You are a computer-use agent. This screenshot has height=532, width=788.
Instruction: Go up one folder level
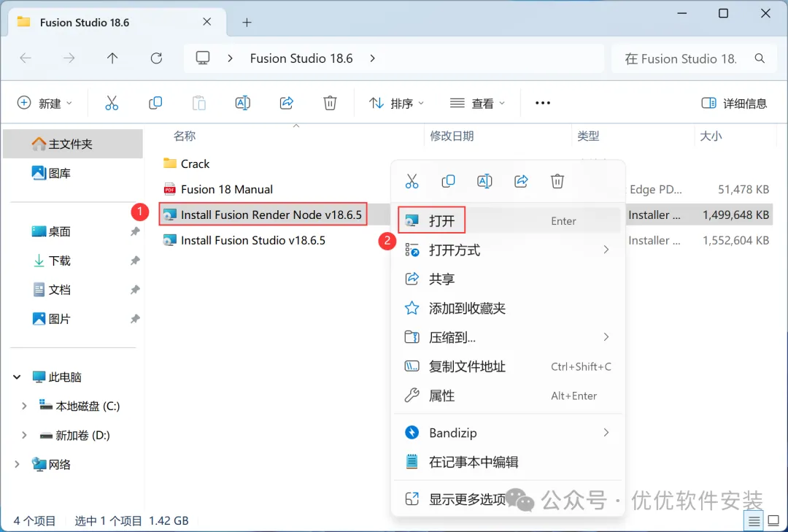pyautogui.click(x=112, y=58)
